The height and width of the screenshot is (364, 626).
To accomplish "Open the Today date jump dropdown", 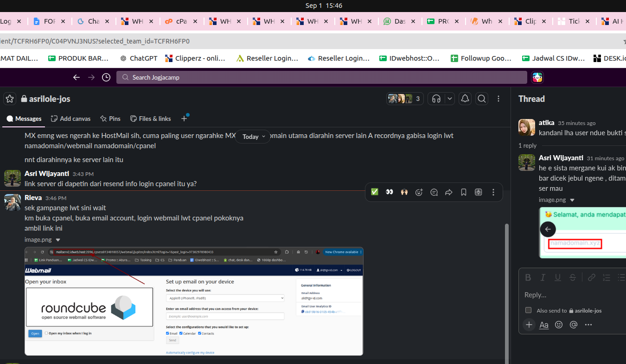I will tap(253, 137).
